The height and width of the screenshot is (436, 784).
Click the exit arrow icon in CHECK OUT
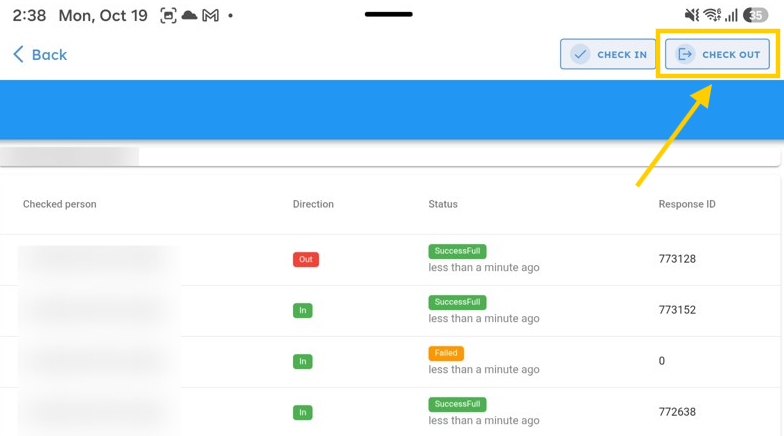[x=685, y=54]
